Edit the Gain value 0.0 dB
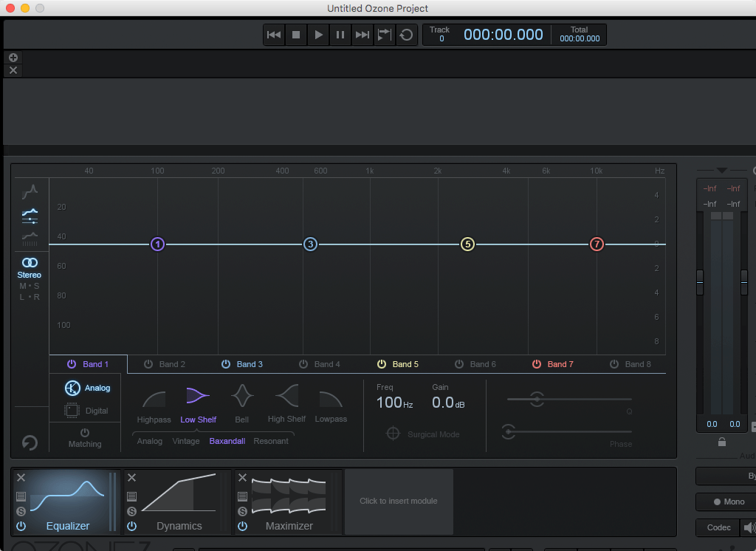This screenshot has height=551, width=756. pos(448,403)
